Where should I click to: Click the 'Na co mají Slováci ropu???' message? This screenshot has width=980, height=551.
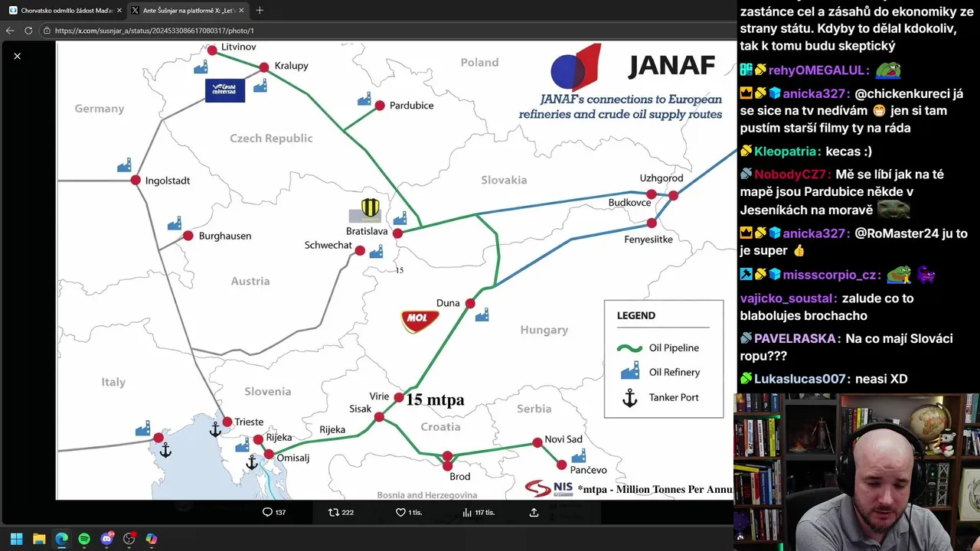[x=846, y=347]
